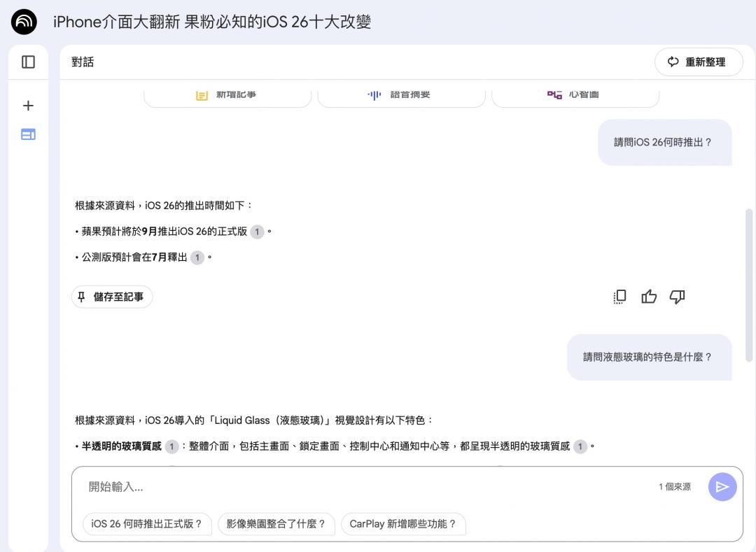Select suggestion 'CarPlay 新增哪些功能？'
This screenshot has width=756, height=552.
pyautogui.click(x=403, y=524)
